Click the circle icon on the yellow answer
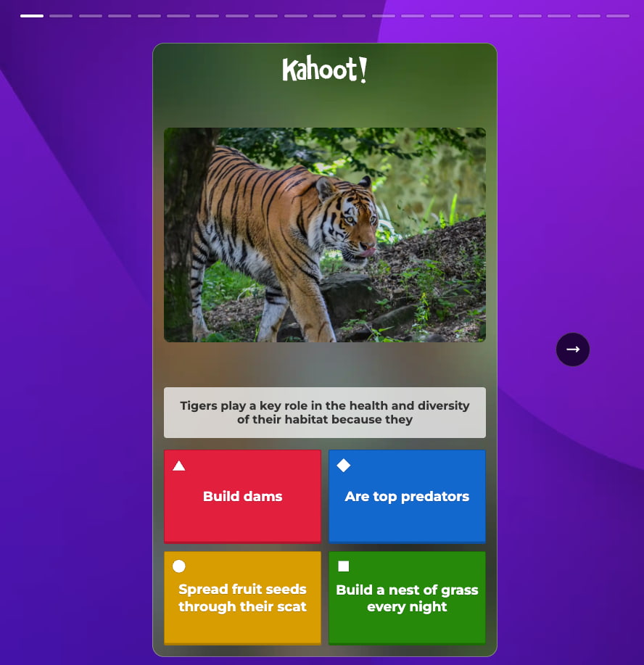Viewport: 644px width, 665px height. (x=179, y=566)
